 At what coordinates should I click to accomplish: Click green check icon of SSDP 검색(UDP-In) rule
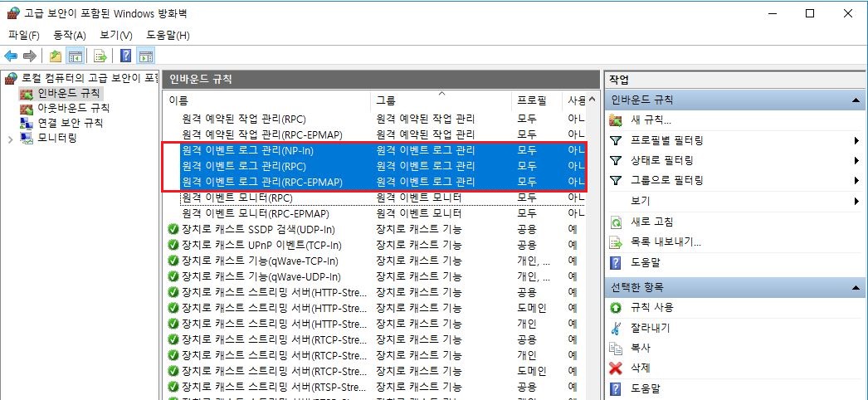coord(173,229)
